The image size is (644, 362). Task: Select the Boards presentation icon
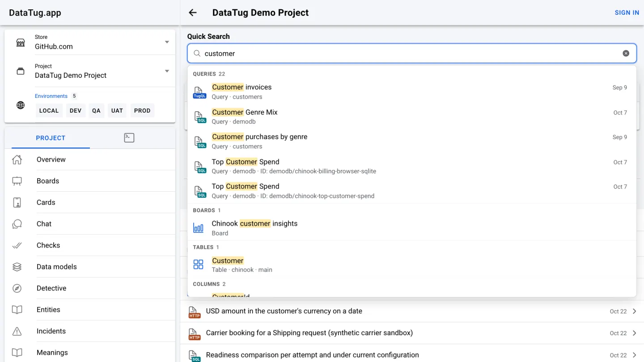pos(17,181)
